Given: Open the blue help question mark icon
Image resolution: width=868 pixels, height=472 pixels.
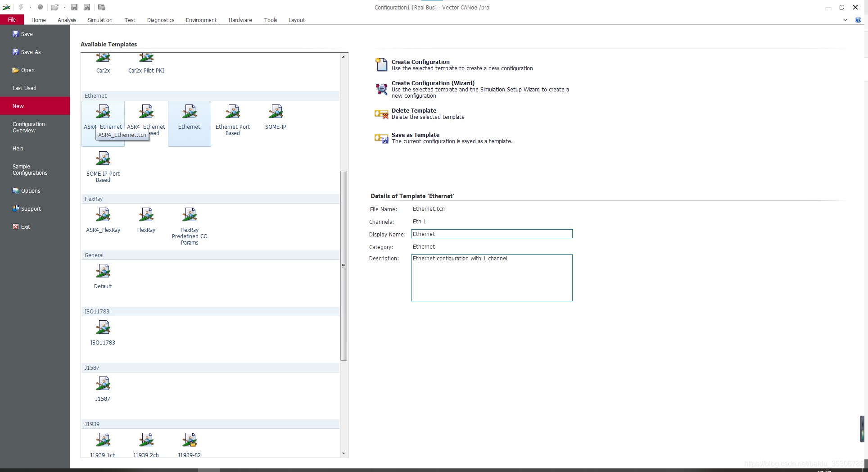Looking at the screenshot, I should [x=858, y=20].
